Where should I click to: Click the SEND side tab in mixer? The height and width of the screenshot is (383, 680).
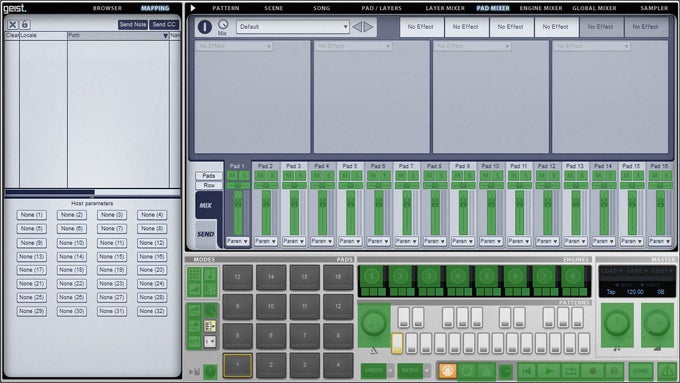tap(206, 234)
